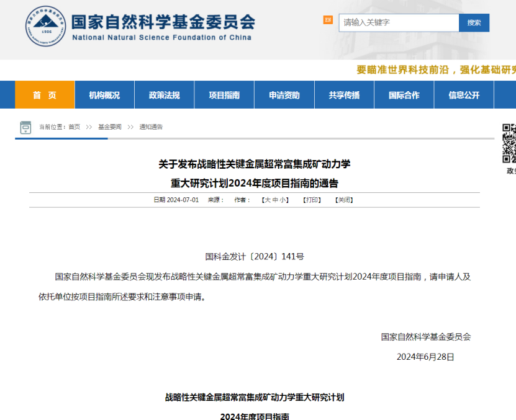
Task: Click the NSFC mountain logo emblem
Action: pyautogui.click(x=45, y=25)
